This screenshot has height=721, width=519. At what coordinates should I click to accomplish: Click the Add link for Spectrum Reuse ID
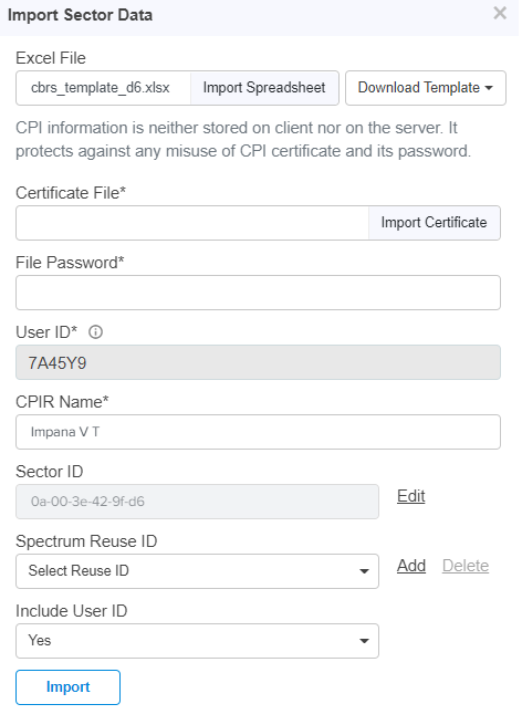411,566
